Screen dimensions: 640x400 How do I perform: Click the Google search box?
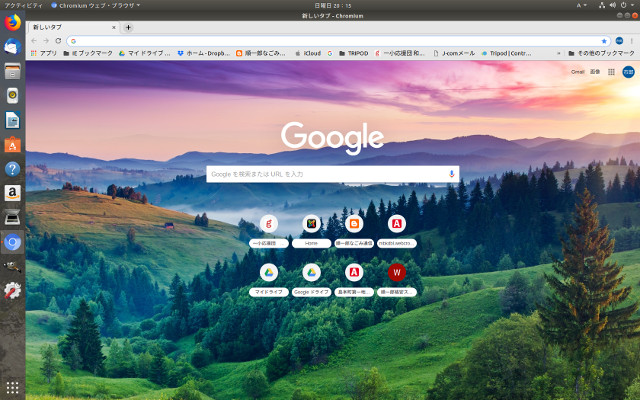click(x=333, y=174)
